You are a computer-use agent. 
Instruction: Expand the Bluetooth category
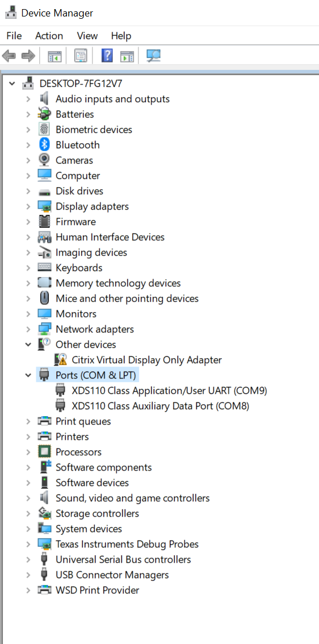coord(28,145)
